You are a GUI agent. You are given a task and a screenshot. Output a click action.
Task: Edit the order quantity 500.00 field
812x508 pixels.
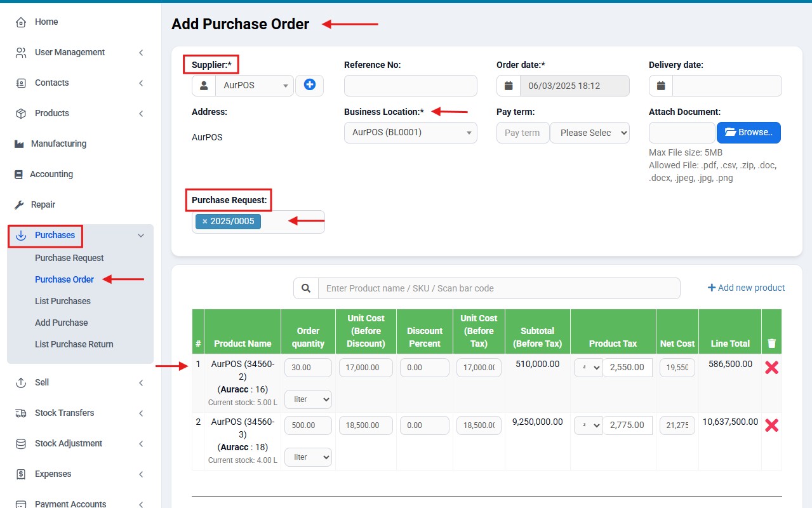308,425
